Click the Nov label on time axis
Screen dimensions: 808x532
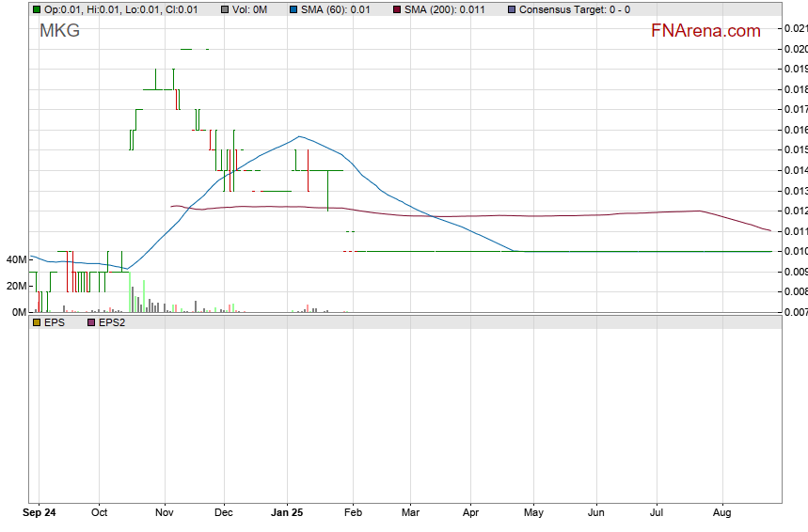point(165,513)
